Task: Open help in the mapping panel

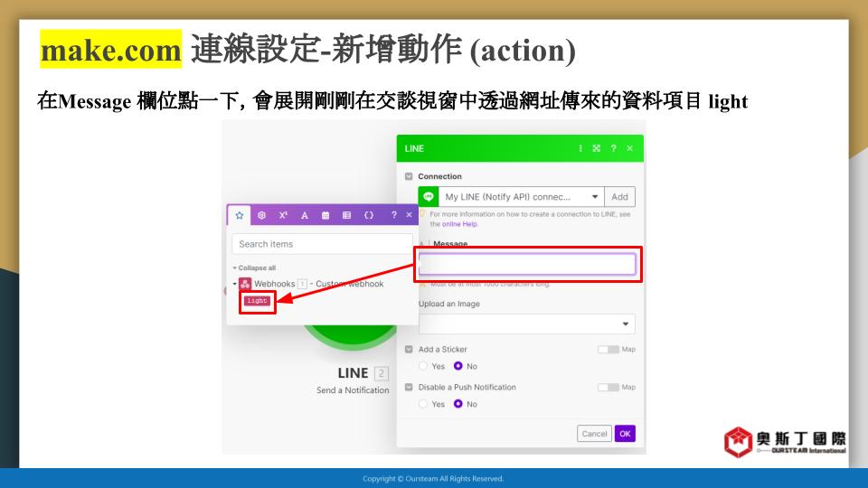Action: (x=393, y=215)
